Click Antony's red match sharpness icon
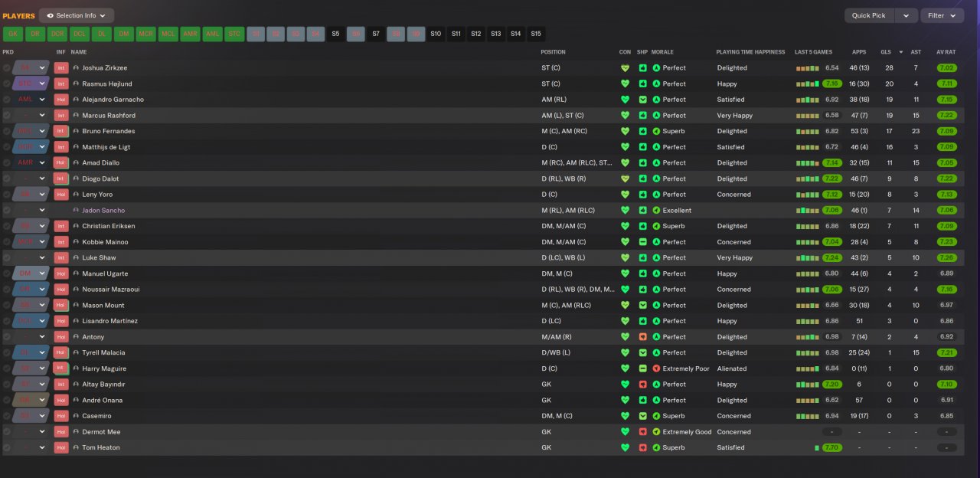The image size is (980, 478). (642, 337)
